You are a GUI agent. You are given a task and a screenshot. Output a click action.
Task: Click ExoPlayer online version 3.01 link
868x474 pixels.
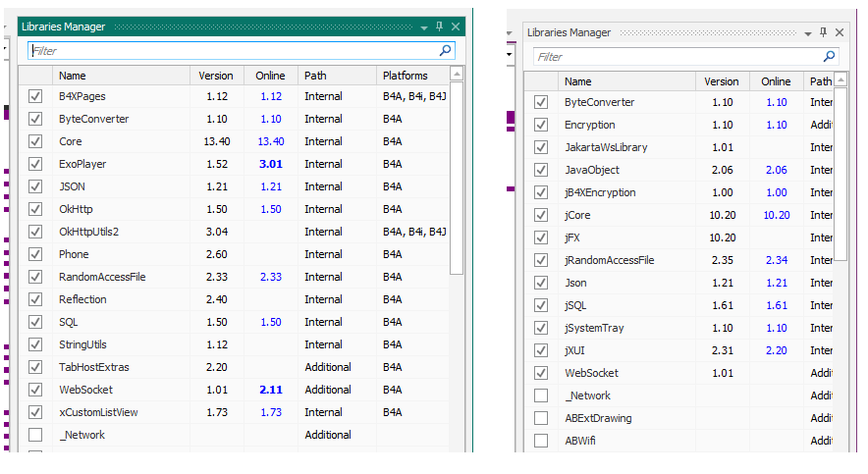click(x=270, y=164)
